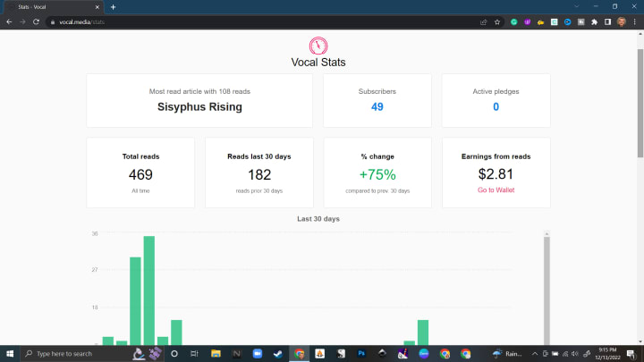Open the Rain weather widget
The image size is (644, 362).
pyautogui.click(x=508, y=353)
